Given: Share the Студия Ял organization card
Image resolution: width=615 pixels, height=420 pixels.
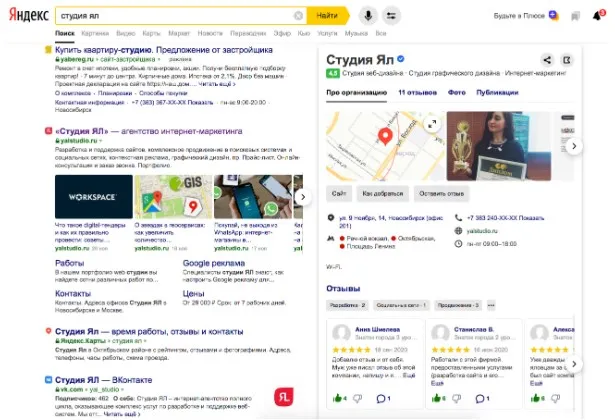Looking at the screenshot, I should coord(547,60).
